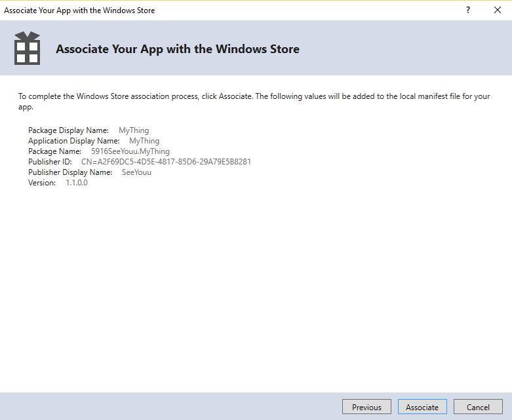Screen dimensions: 512x420
Task: Click the Publisher ID label
Action: pos(50,162)
